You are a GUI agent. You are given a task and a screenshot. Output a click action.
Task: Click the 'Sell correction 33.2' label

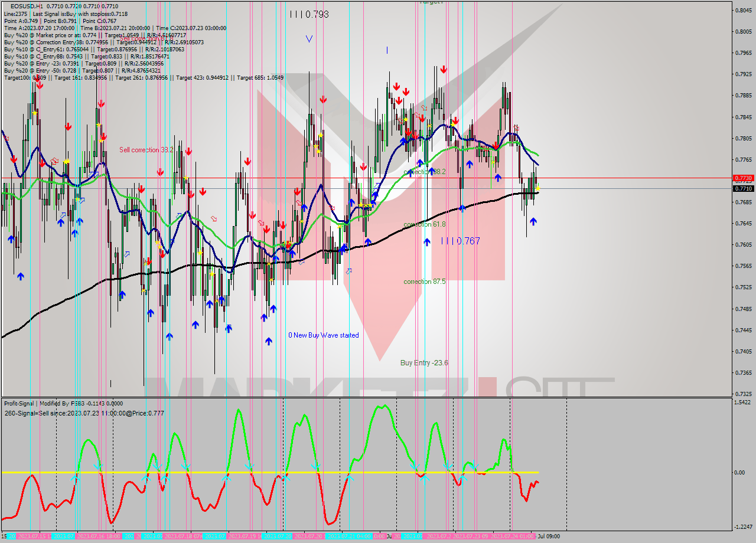[146, 150]
